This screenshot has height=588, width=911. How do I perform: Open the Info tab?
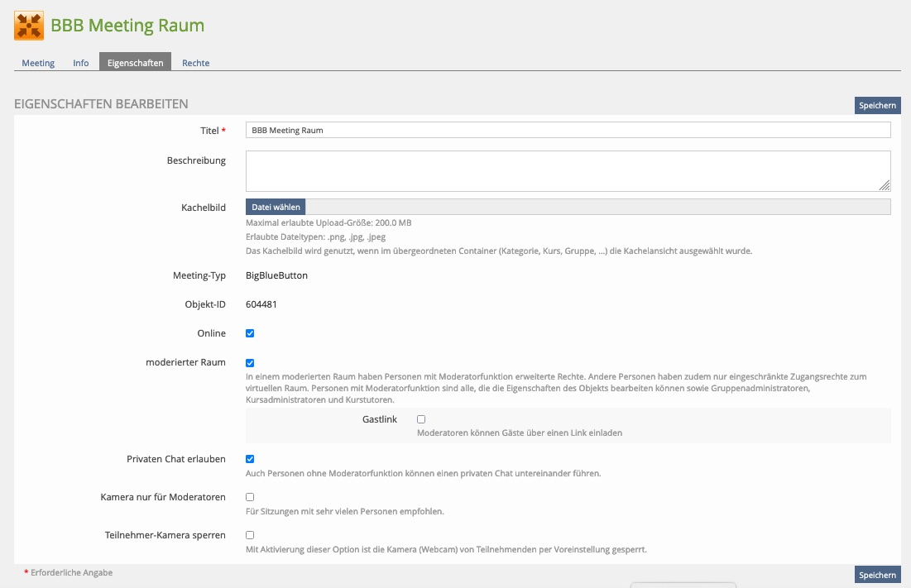[x=81, y=63]
